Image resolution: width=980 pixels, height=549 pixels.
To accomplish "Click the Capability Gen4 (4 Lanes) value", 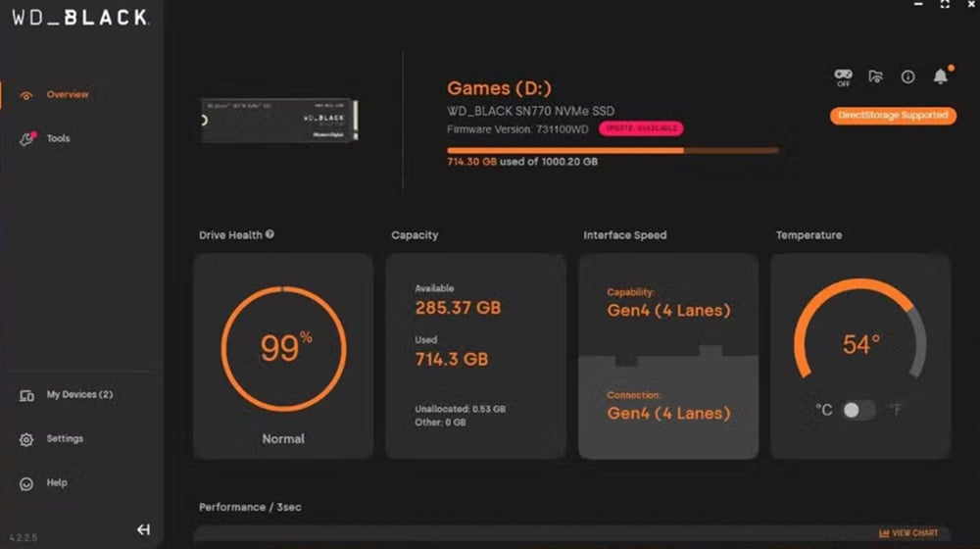I will coord(668,311).
